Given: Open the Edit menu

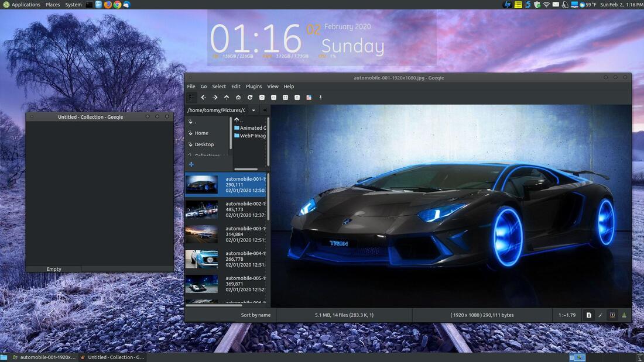Looking at the screenshot, I should [236, 87].
